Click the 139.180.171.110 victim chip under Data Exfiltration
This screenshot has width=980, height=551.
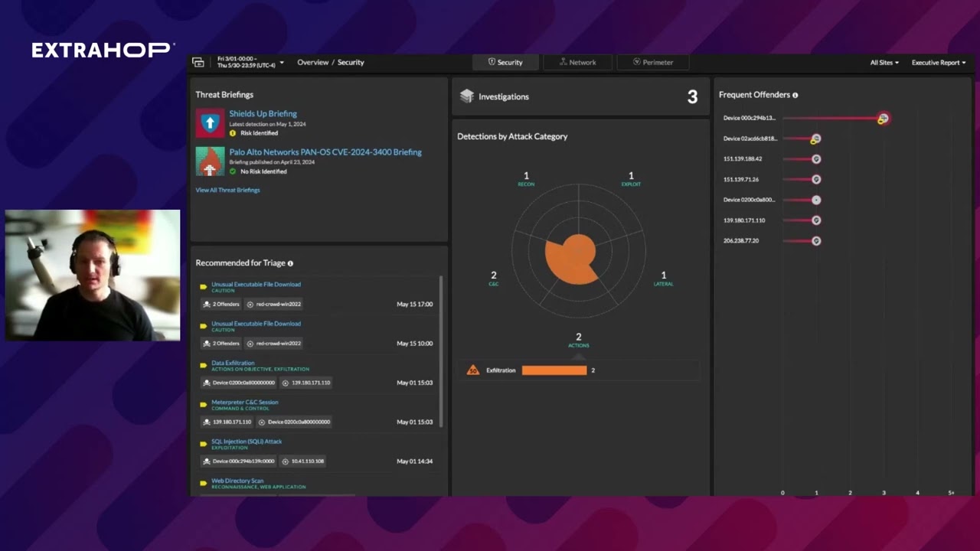coord(306,383)
